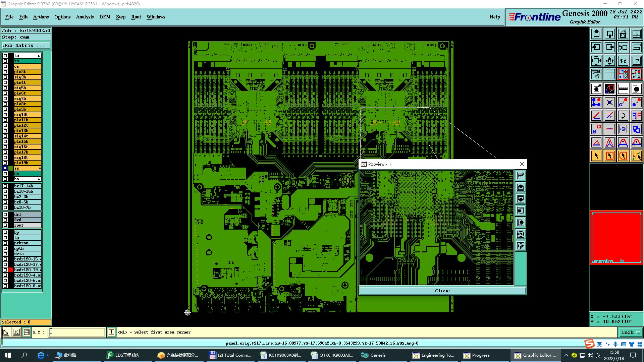Toggle the checkbox for layer sig3b
Image resolution: width=644 pixels, height=362 pixels.
5,77
